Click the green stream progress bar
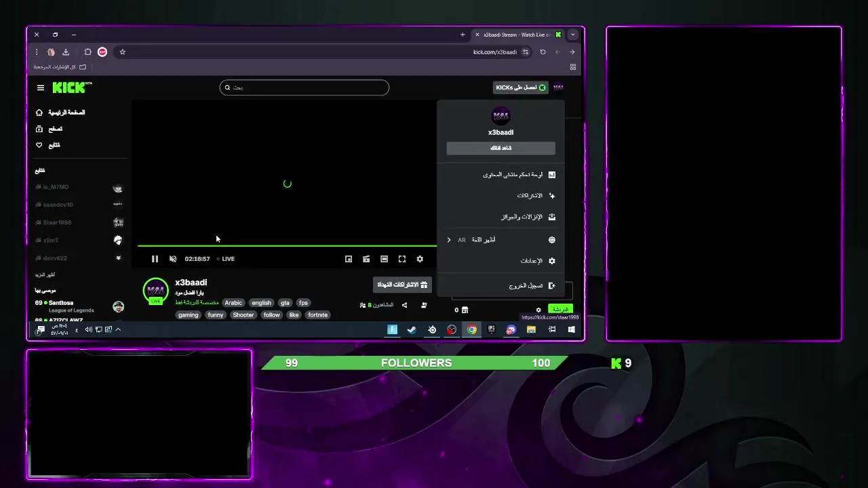Image resolution: width=868 pixels, height=488 pixels. pyautogui.click(x=287, y=246)
